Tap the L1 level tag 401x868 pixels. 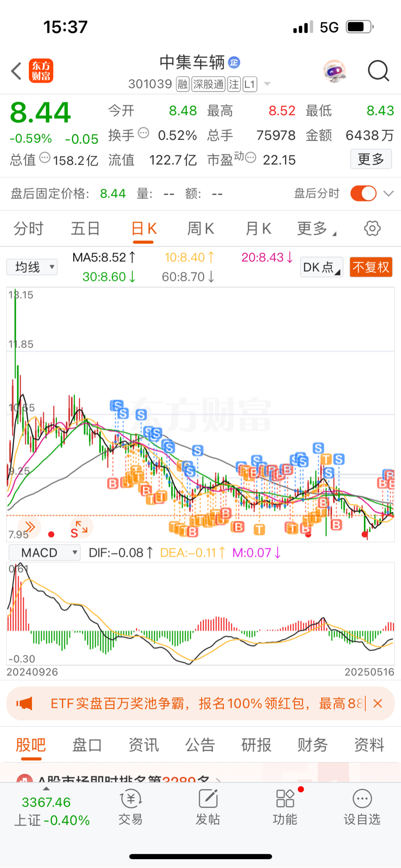pos(250,84)
